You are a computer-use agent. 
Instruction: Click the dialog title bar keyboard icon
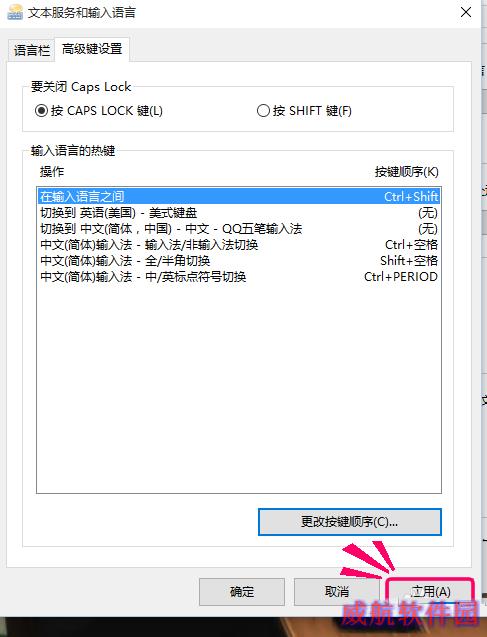point(15,12)
